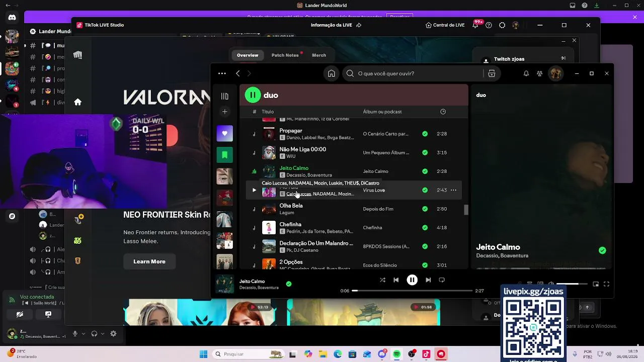Screen dimensions: 644x362
Task: Open TikTok LIVE Studio help icon
Action: (x=489, y=25)
